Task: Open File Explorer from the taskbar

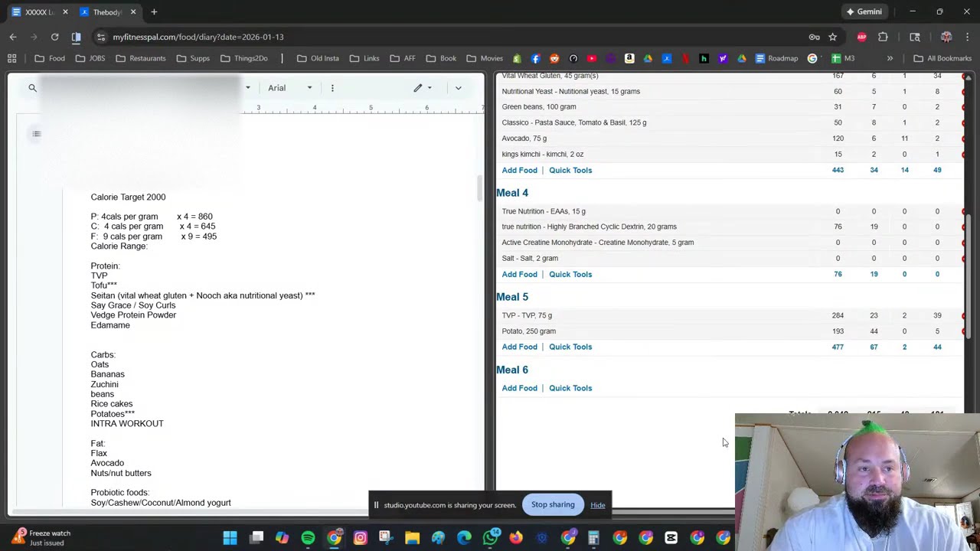Action: coord(412,538)
